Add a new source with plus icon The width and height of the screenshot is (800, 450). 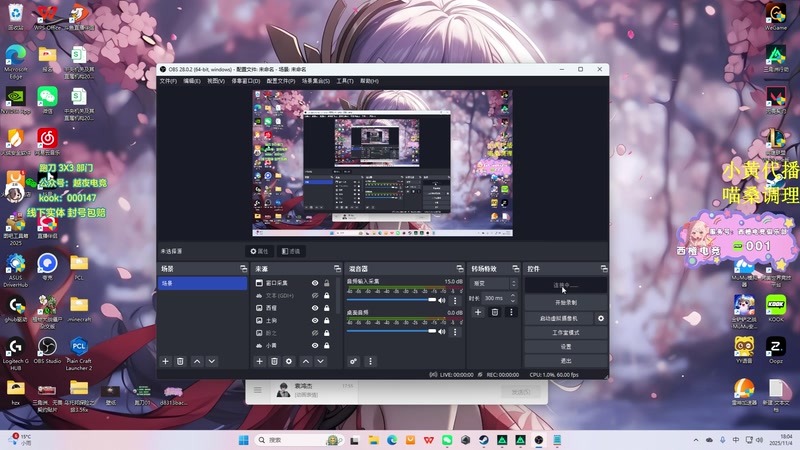point(259,361)
